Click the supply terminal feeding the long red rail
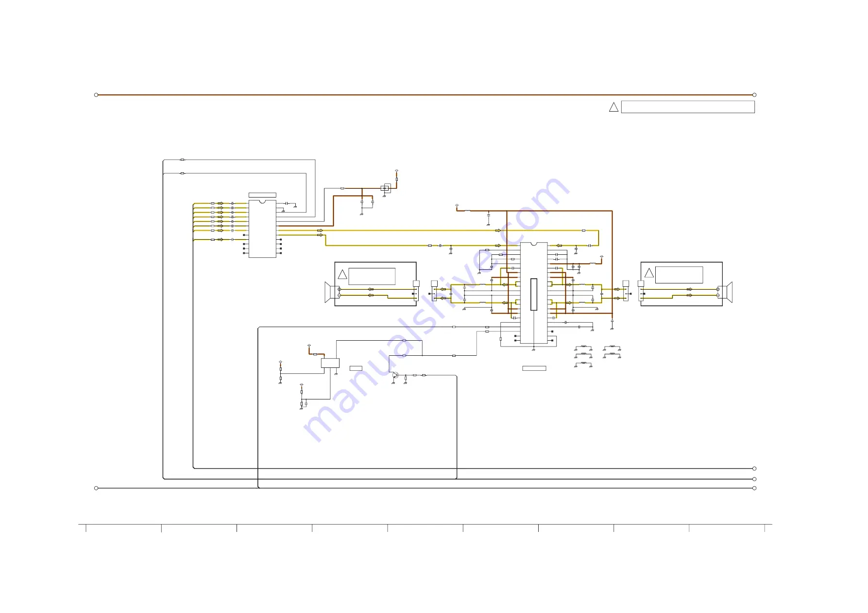Image resolution: width=868 pixels, height=613 pixels. pos(457,206)
